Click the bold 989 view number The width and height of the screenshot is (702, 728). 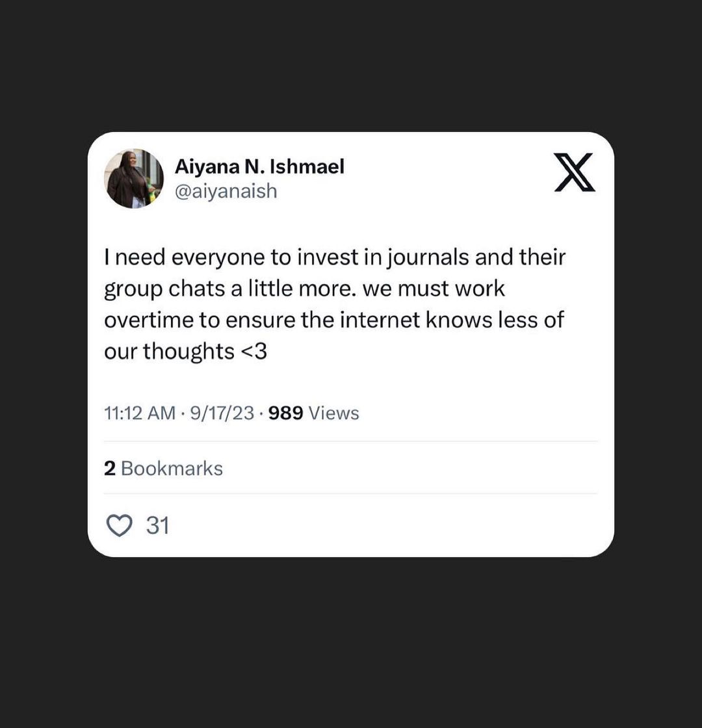286,413
